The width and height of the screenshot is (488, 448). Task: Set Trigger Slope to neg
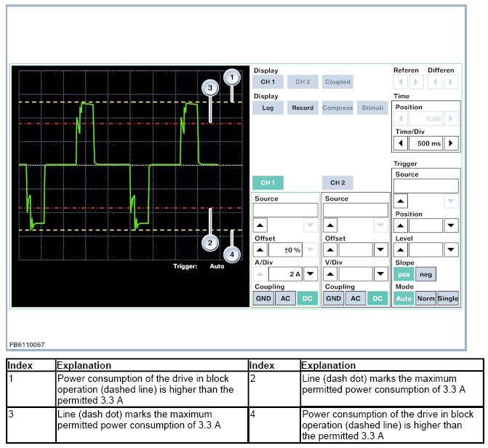[426, 274]
